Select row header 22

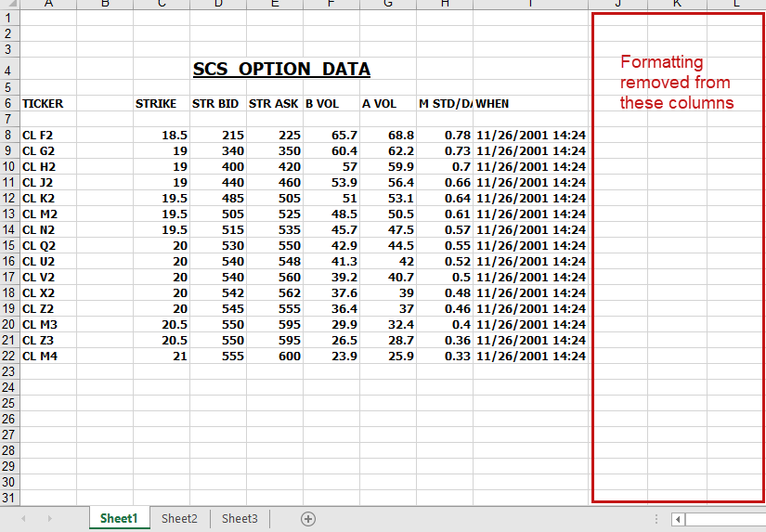click(8, 356)
